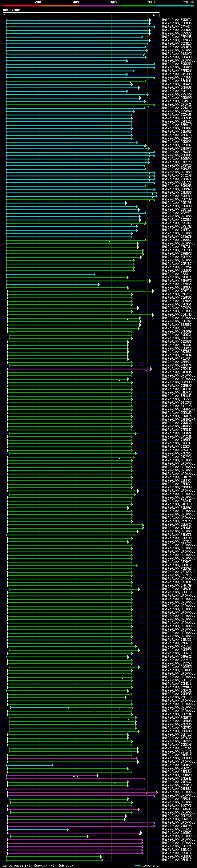Click the label UniRef100_A7PE36
This screenshot has height=868, width=197.
click(x=177, y=71)
